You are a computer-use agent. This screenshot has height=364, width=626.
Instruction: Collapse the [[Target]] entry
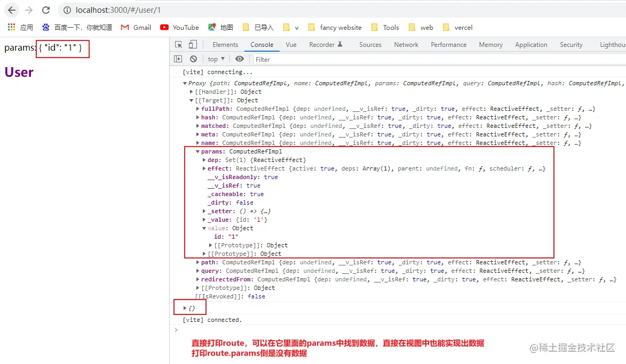[191, 101]
